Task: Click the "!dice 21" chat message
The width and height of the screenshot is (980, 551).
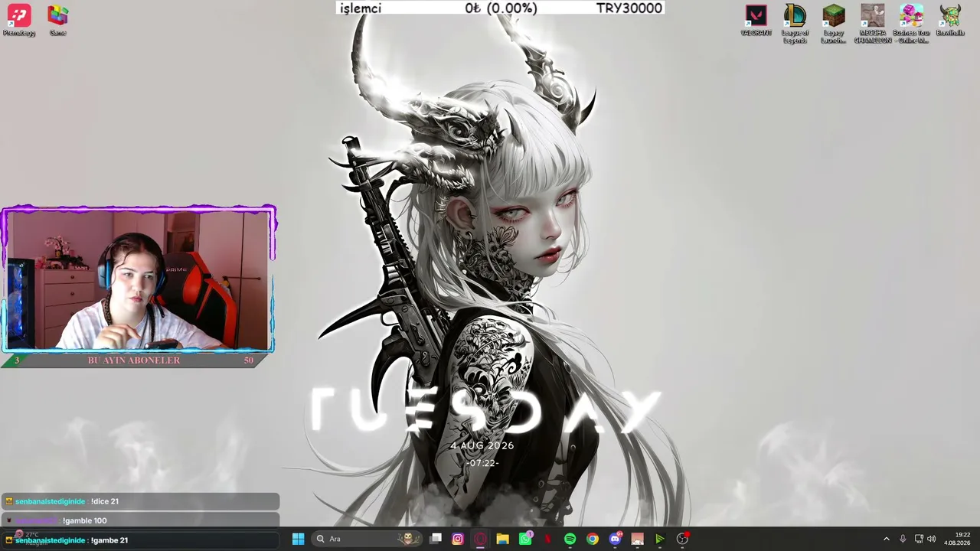Action: pos(105,501)
